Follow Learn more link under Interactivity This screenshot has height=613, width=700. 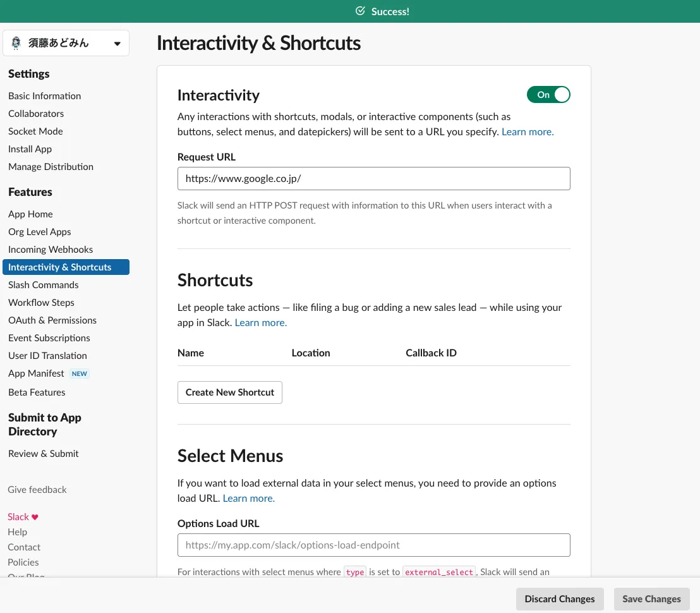[528, 132]
